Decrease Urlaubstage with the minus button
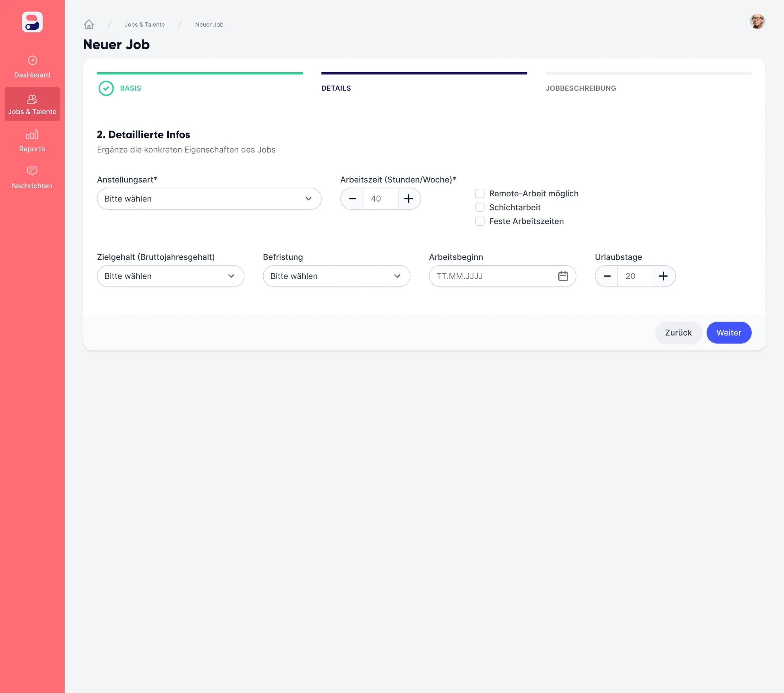784x693 pixels. coord(607,276)
